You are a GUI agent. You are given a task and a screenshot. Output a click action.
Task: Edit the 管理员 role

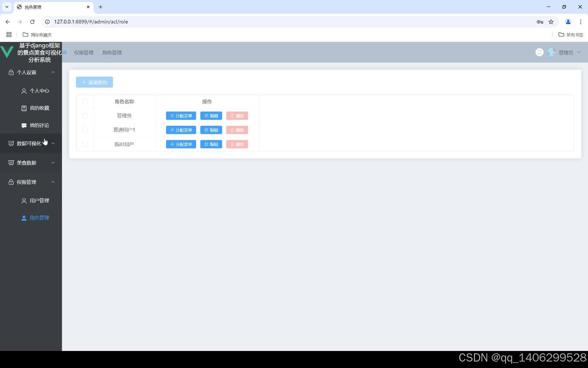[211, 116]
